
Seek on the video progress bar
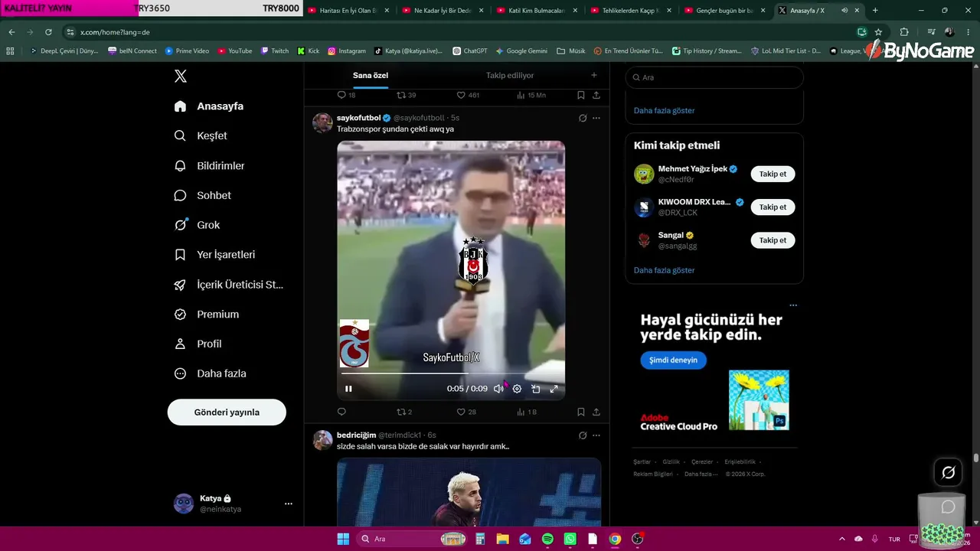451,373
